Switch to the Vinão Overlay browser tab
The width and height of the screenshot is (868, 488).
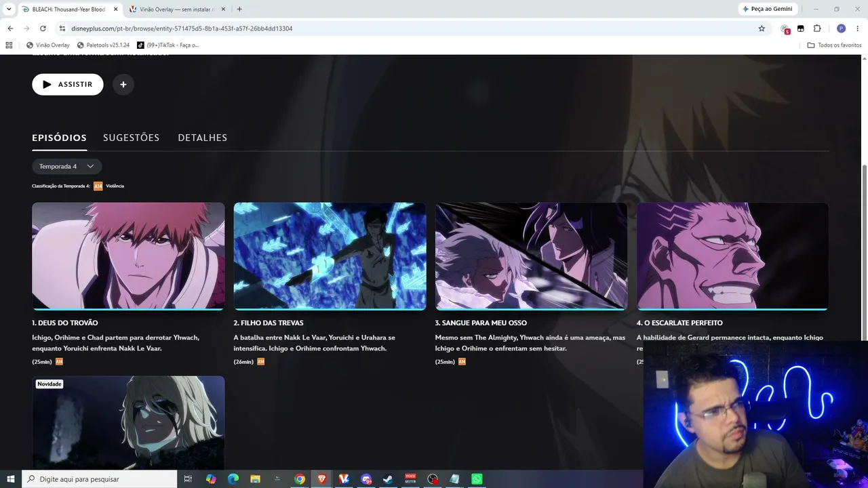click(x=176, y=9)
